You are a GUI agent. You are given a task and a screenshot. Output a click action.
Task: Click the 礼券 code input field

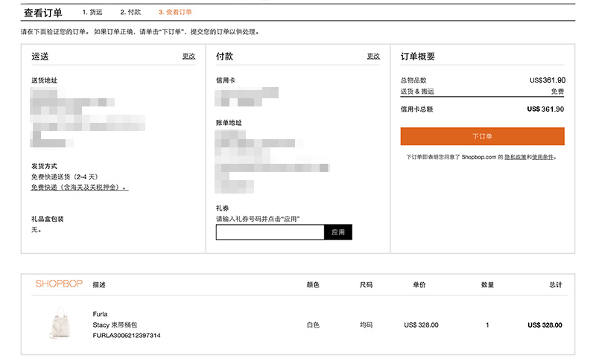click(270, 232)
